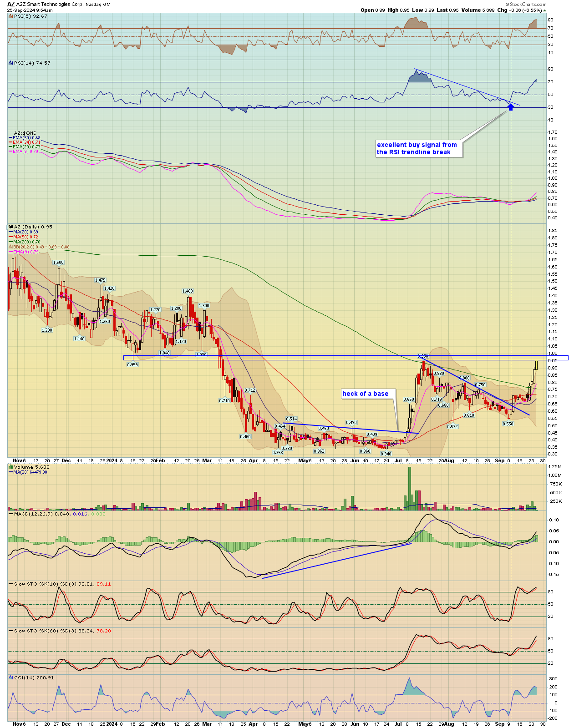The height and width of the screenshot is (728, 569).
Task: Click the AZ ticker symbol in the header
Action: (x=11, y=4)
